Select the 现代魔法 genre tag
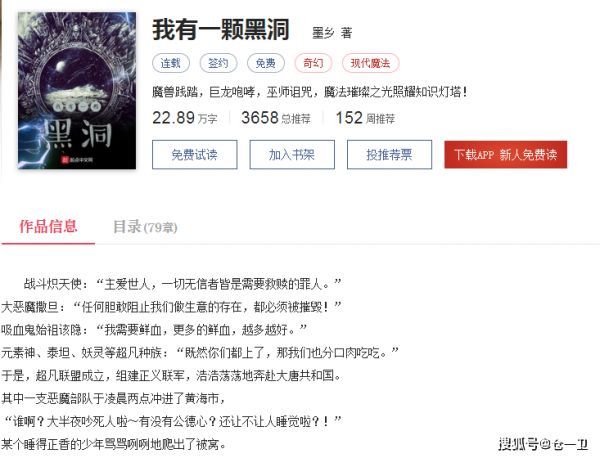Screen dimensions: 600x458 370,63
